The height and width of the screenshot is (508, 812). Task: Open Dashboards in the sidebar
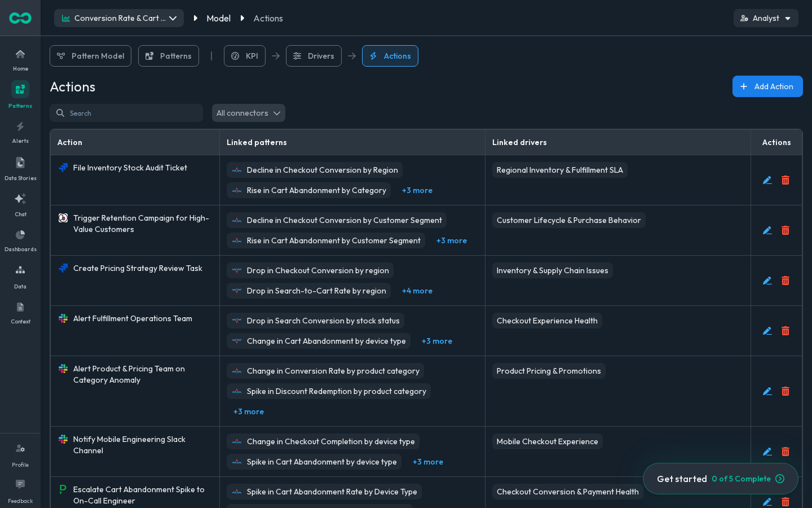[x=20, y=240]
